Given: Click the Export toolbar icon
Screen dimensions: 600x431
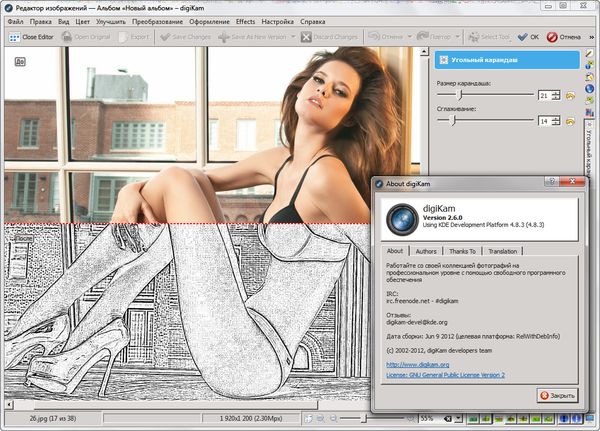Looking at the screenshot, I should [x=123, y=37].
